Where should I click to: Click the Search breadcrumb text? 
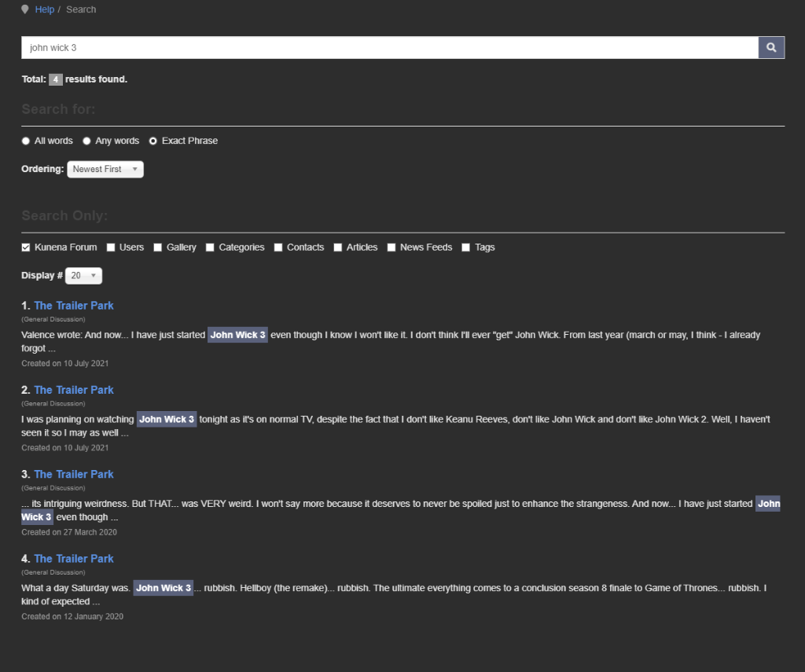81,9
